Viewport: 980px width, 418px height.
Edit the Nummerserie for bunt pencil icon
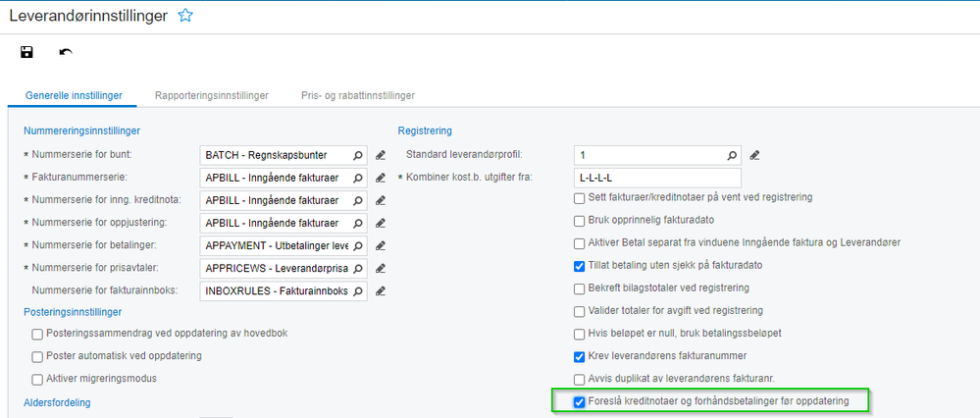point(380,155)
